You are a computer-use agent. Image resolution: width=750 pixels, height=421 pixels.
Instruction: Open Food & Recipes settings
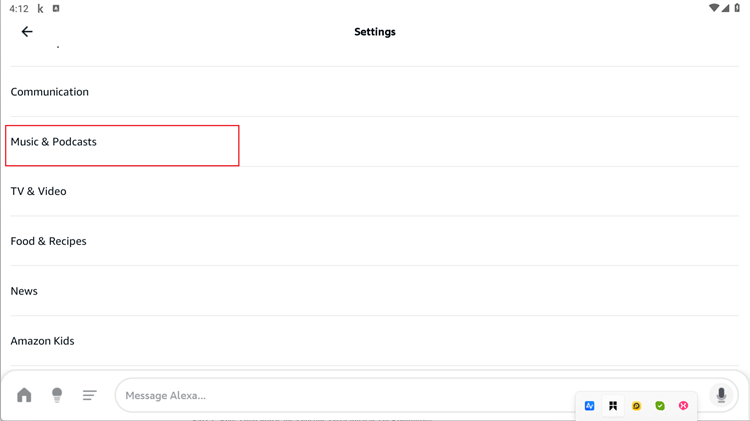pyautogui.click(x=375, y=241)
